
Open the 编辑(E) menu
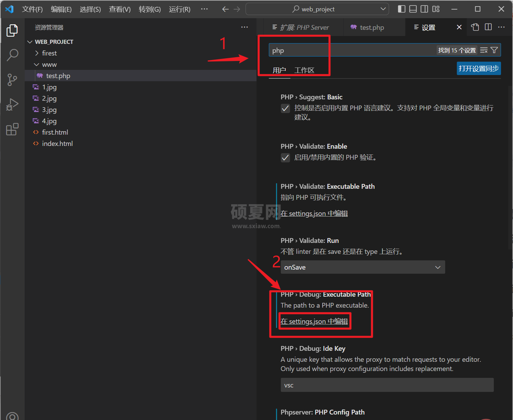tap(61, 9)
